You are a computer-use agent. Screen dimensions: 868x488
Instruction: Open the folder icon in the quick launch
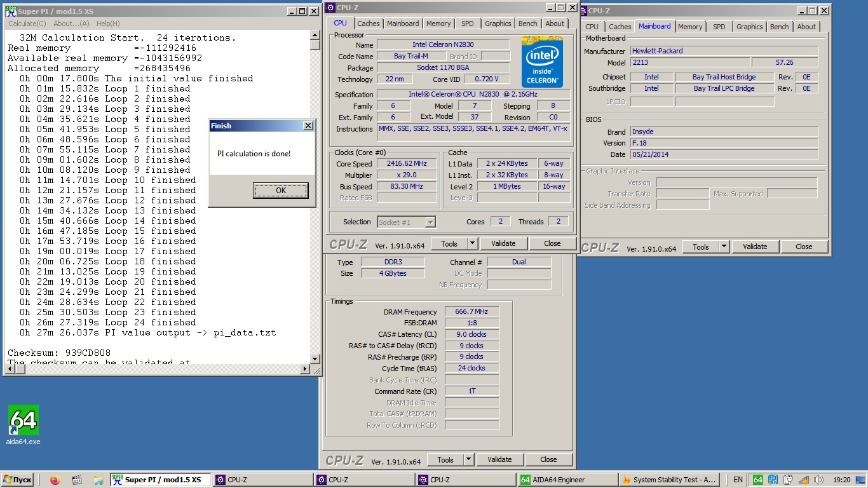pyautogui.click(x=98, y=480)
